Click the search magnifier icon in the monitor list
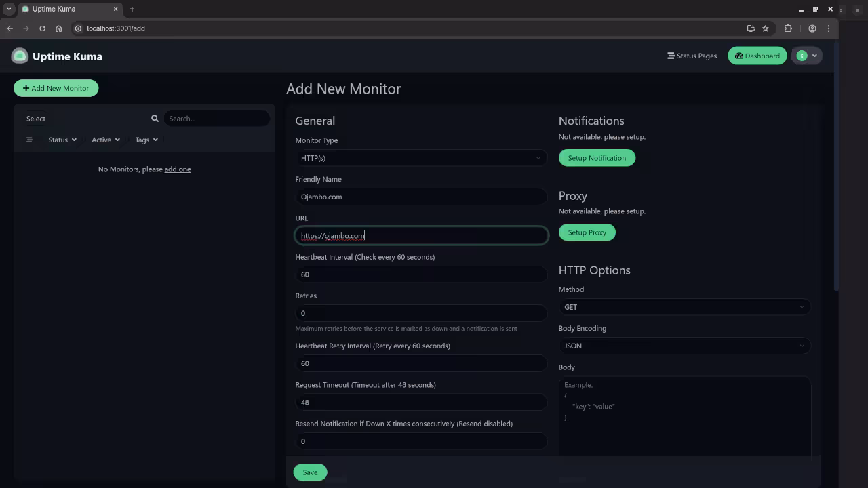Viewport: 868px width, 488px height. coord(155,119)
